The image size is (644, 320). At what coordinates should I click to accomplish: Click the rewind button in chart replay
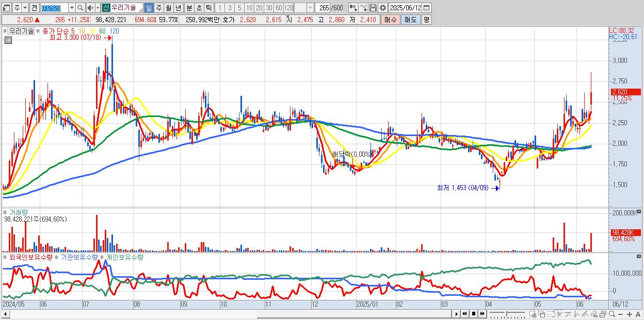tap(464, 314)
